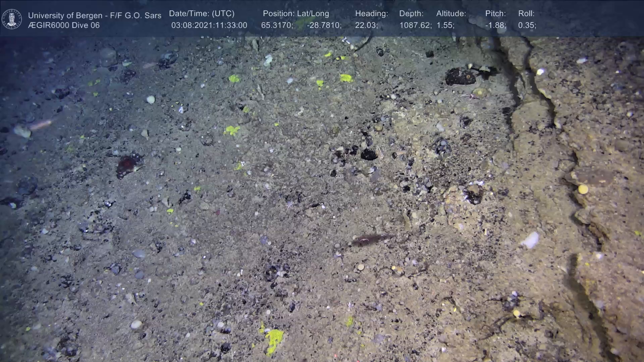Click the large yellow sponge at bottom

coord(273,339)
